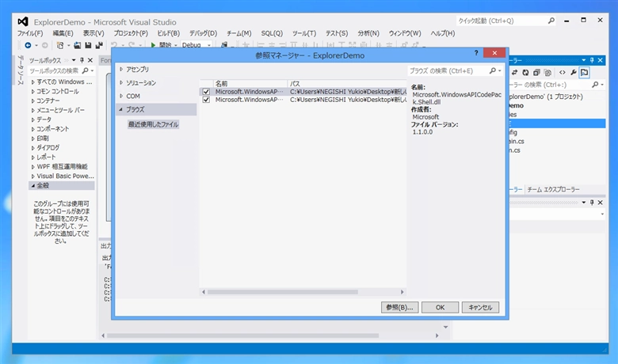Click Solution Explorer Preview Selected Items icon
Image resolution: width=618 pixels, height=364 pixels.
pyautogui.click(x=584, y=73)
